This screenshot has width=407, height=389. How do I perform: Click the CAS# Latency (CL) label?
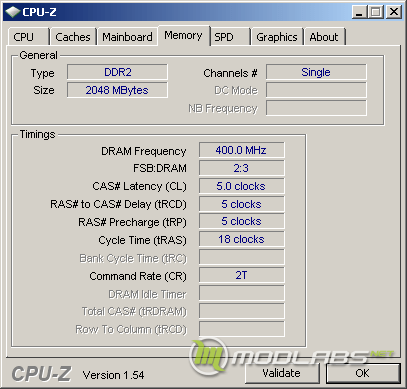click(x=139, y=186)
